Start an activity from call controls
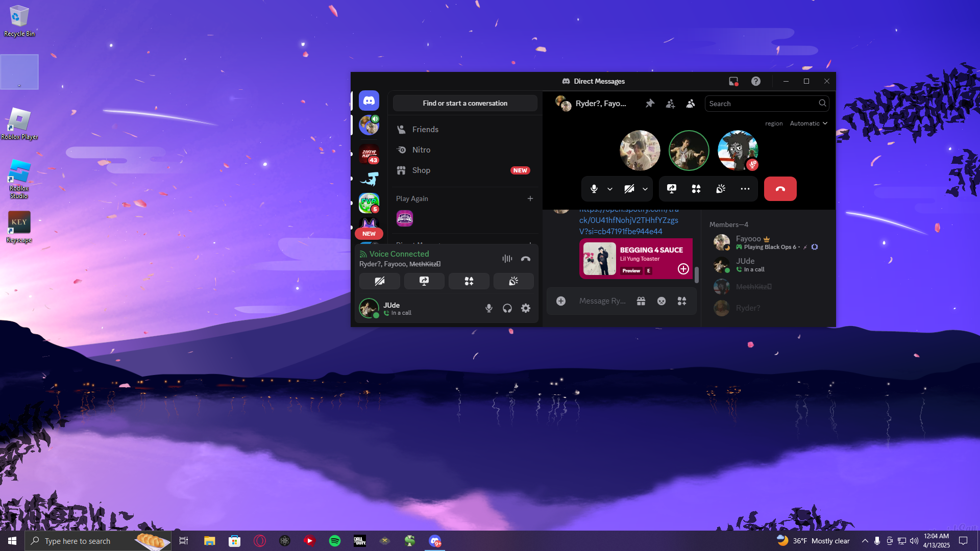The height and width of the screenshot is (551, 980). [x=696, y=189]
